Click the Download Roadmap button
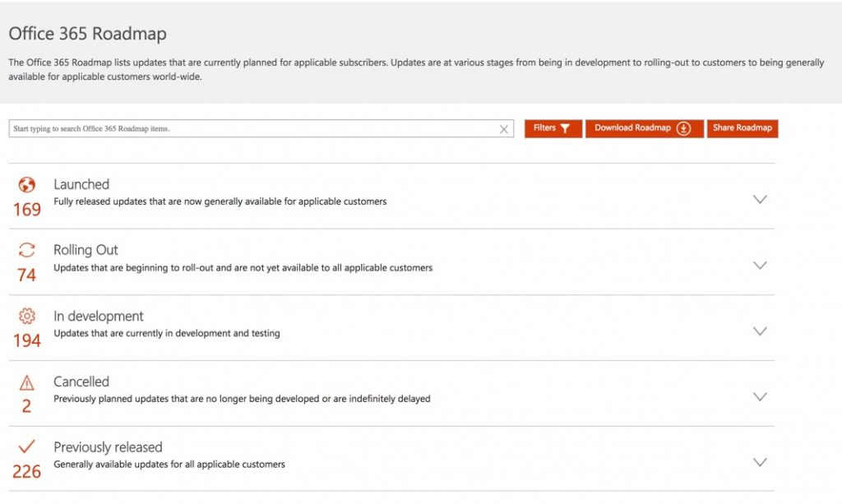 click(644, 128)
